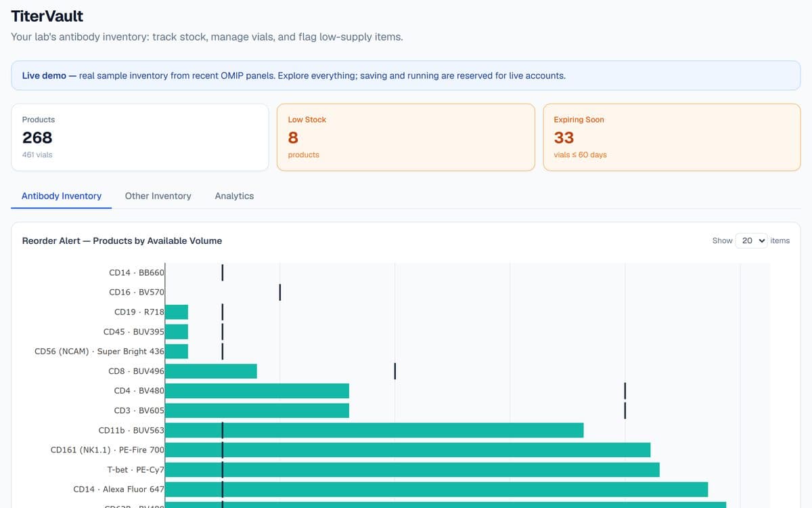Click the CD11b · BUV563 bar

[x=374, y=430]
